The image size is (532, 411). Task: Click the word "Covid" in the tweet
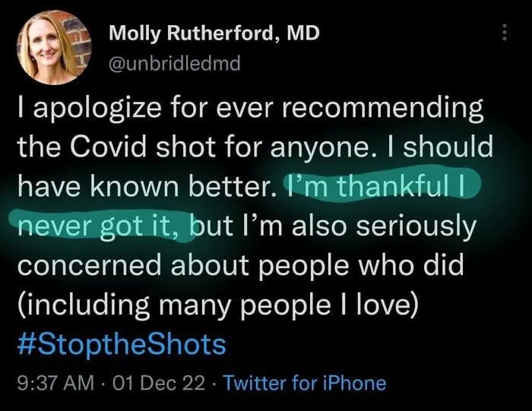[118, 147]
